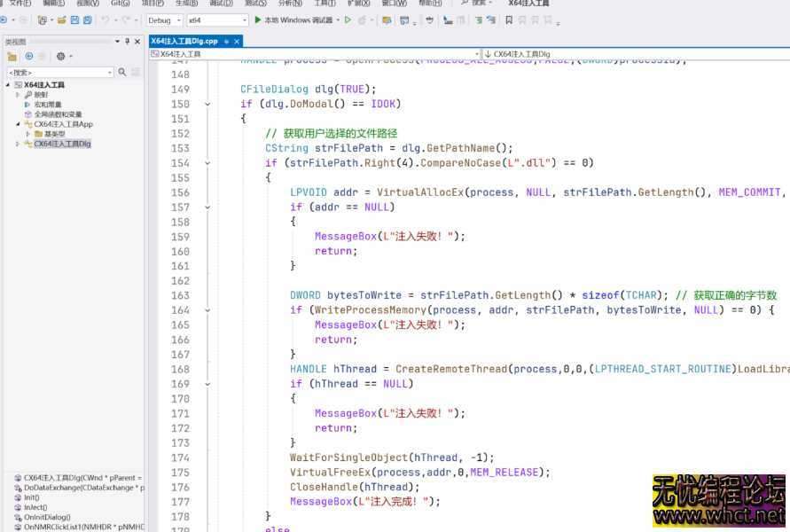Viewport: 790px width, 532px height.
Task: Pin the 类视图 panel with the pin icon
Action: click(x=127, y=40)
